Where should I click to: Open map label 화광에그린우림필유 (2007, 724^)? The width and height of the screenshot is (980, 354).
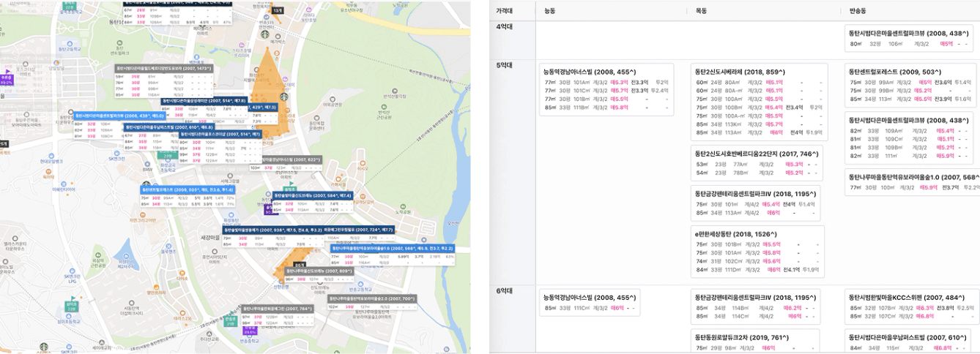(358, 230)
